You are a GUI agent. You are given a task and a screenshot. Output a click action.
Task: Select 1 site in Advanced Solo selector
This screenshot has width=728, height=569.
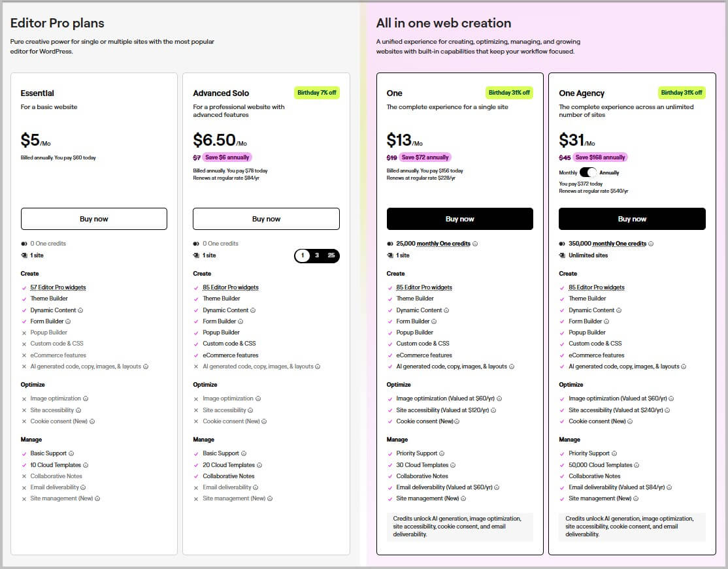[x=303, y=255]
